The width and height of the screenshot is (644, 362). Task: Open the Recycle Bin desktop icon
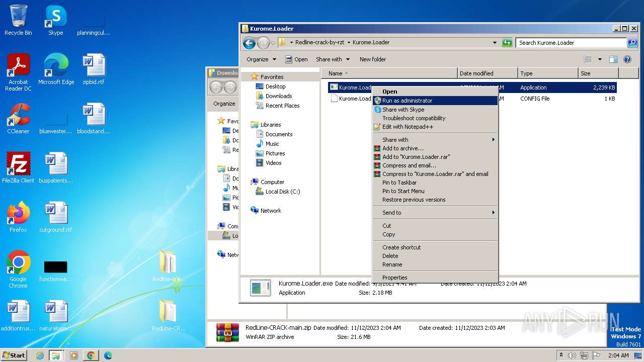click(x=18, y=20)
